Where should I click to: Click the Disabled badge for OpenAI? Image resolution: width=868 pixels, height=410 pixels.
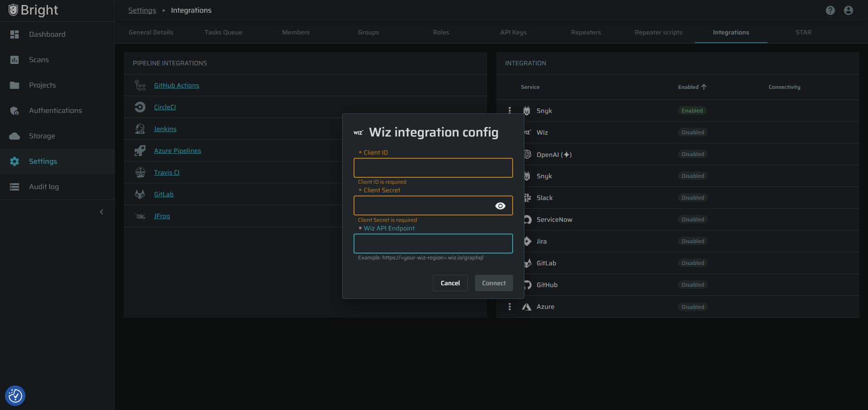(x=693, y=154)
